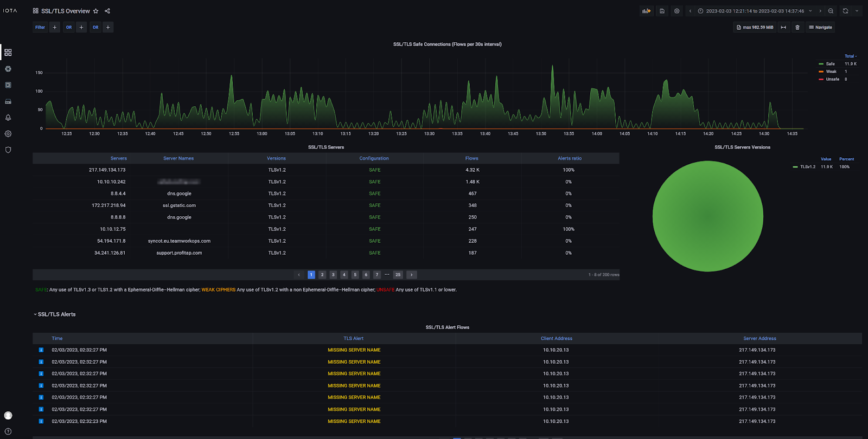Open the time range picker dropdown
The width and height of the screenshot is (868, 439).
point(755,11)
